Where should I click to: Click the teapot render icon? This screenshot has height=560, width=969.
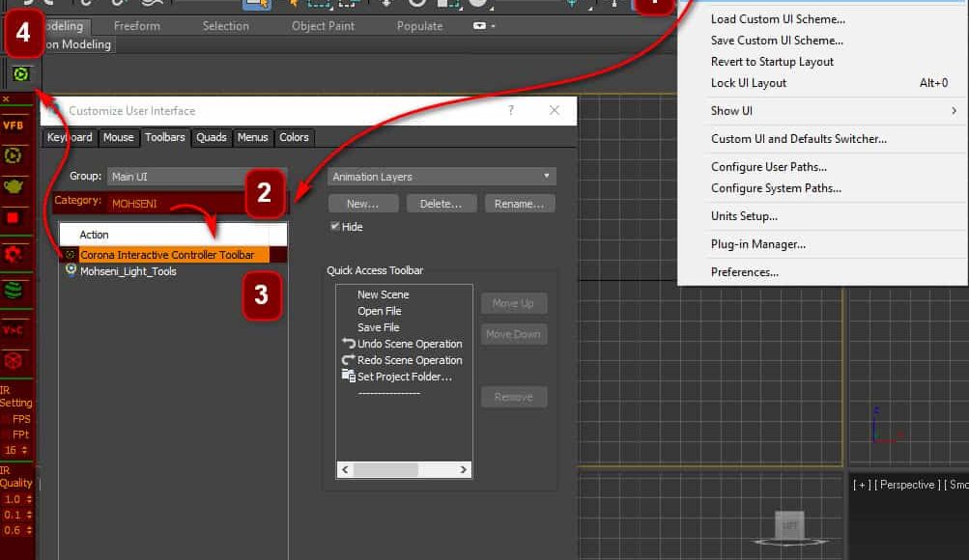point(14,186)
